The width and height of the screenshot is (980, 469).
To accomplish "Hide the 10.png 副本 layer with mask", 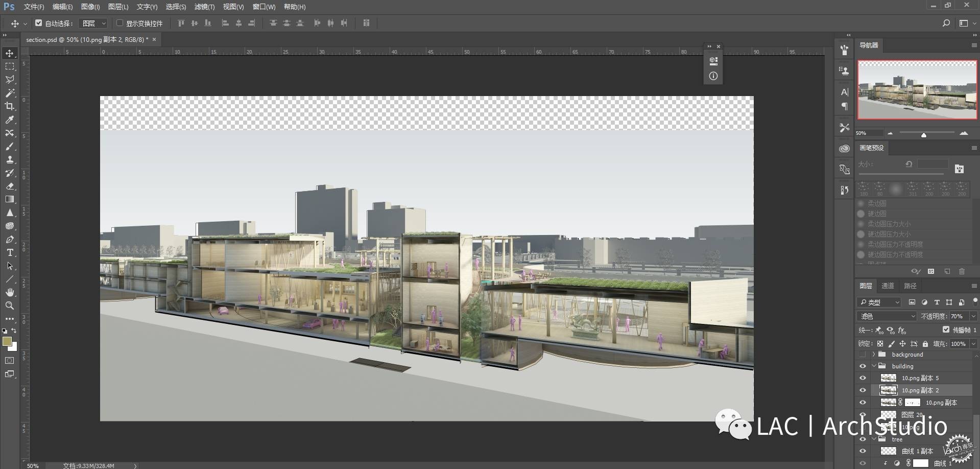I will 863,403.
